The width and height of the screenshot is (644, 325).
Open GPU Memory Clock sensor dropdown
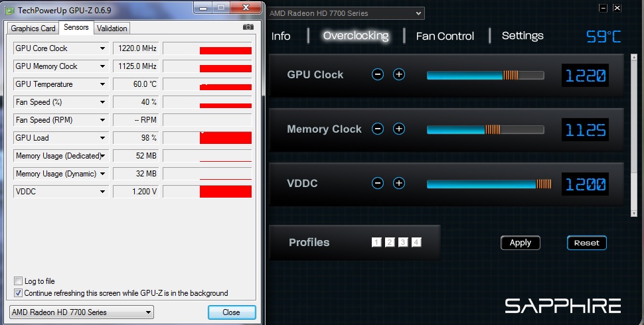click(x=102, y=66)
